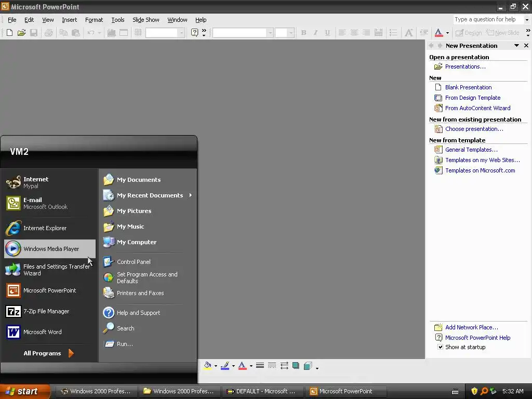Click From AutoContent Wizard link
This screenshot has height=399, width=532.
[x=478, y=108]
